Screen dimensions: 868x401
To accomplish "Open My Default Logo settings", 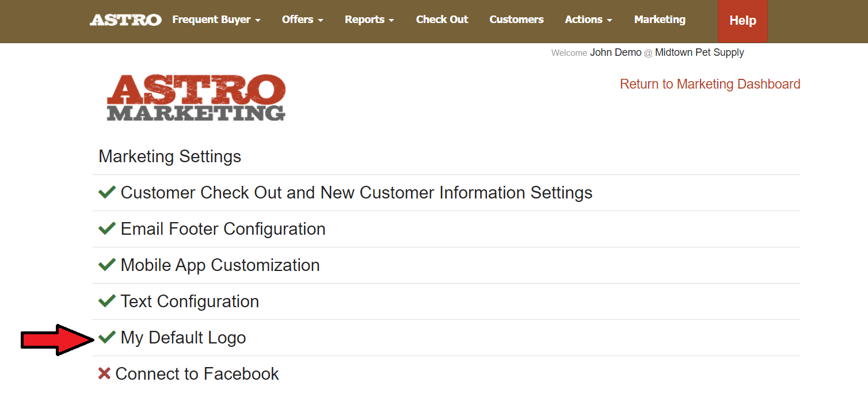I will 183,337.
